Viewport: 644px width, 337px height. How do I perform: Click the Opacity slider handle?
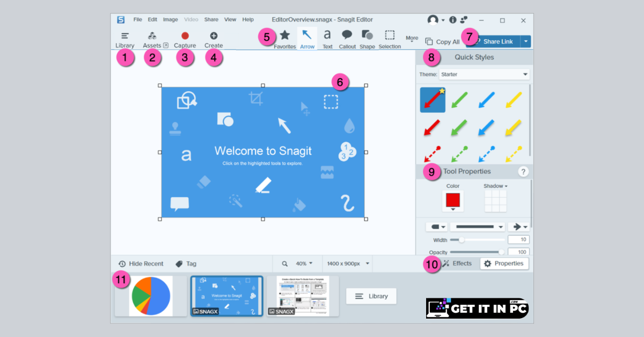[502, 252]
